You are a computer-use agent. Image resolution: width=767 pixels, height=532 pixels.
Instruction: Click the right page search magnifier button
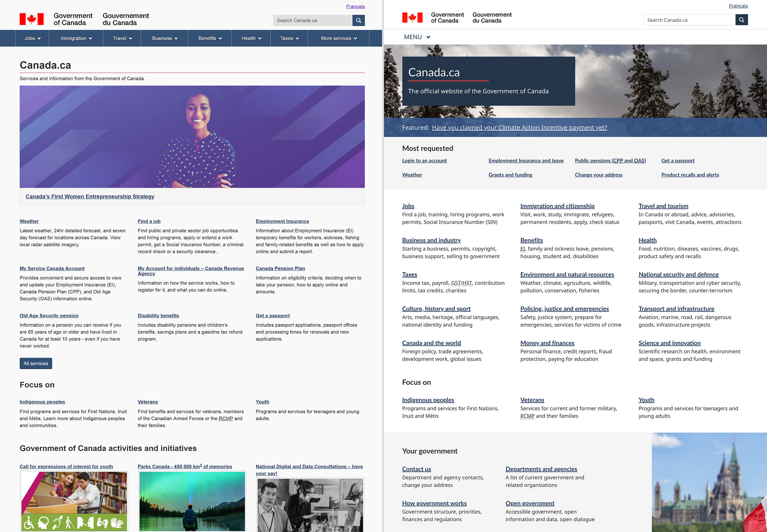pyautogui.click(x=741, y=20)
